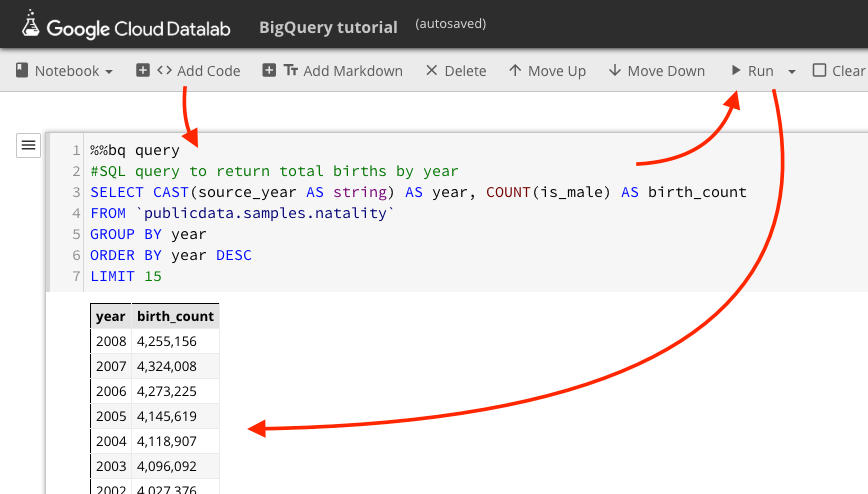
Task: Expand the Run options dropdown arrow
Action: point(792,71)
